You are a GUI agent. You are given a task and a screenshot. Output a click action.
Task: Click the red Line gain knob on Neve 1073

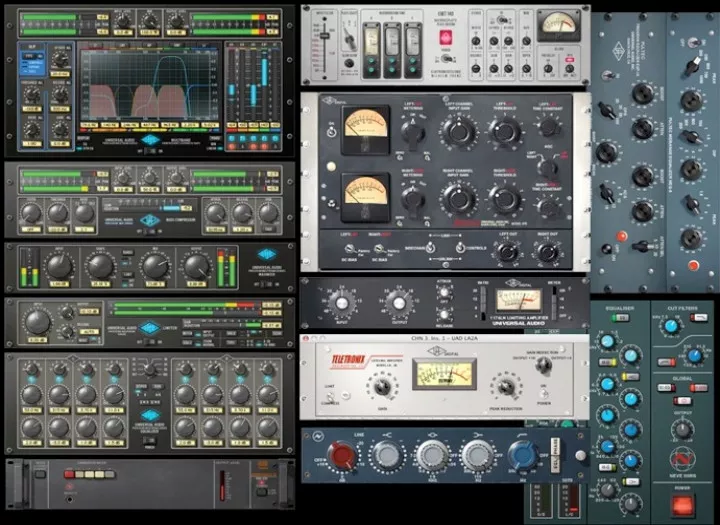pyautogui.click(x=341, y=455)
